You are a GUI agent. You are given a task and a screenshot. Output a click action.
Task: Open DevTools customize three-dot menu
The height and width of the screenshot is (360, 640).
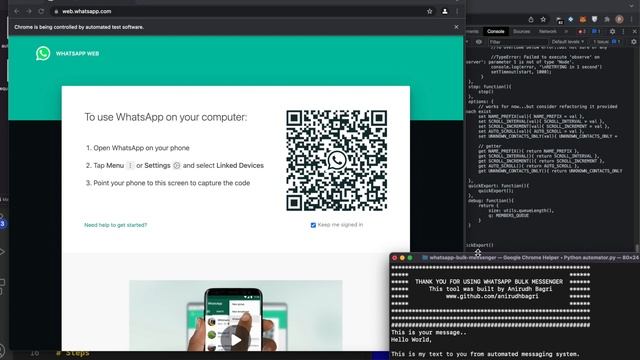tap(623, 31)
